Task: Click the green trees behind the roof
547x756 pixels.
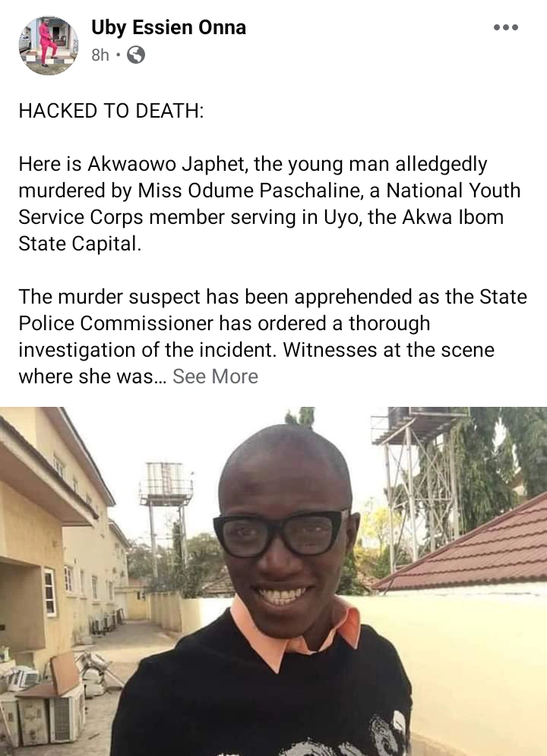Action: click(502, 463)
